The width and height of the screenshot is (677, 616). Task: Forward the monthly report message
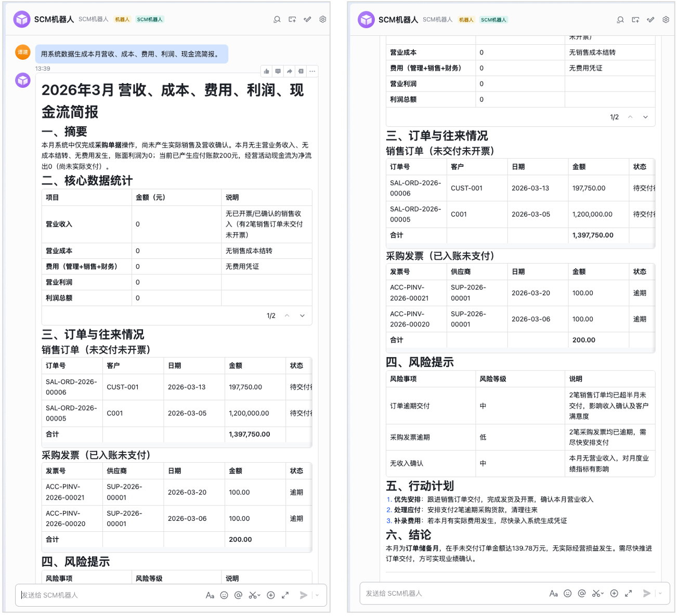tap(290, 71)
